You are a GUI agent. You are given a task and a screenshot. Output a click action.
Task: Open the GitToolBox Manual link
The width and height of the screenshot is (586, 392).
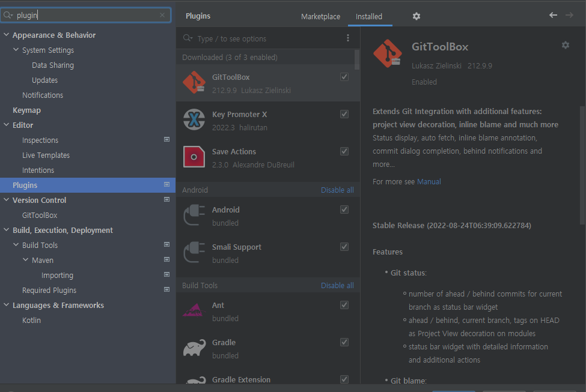point(429,182)
